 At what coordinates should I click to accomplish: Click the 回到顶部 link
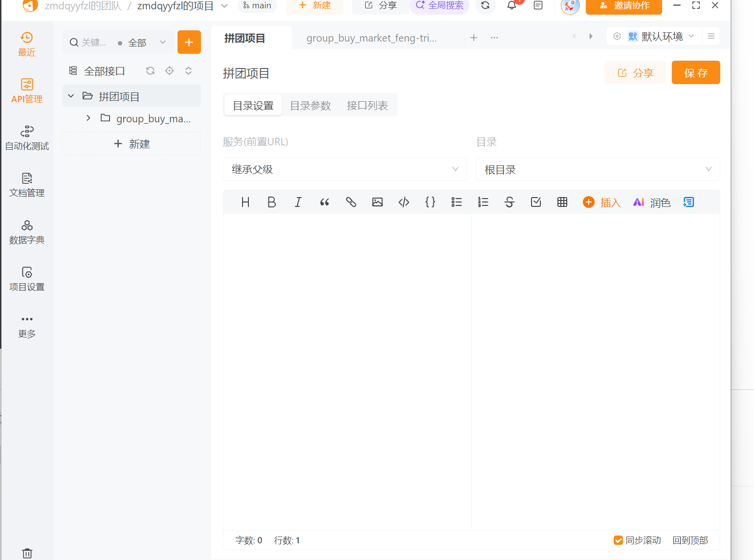(x=689, y=540)
